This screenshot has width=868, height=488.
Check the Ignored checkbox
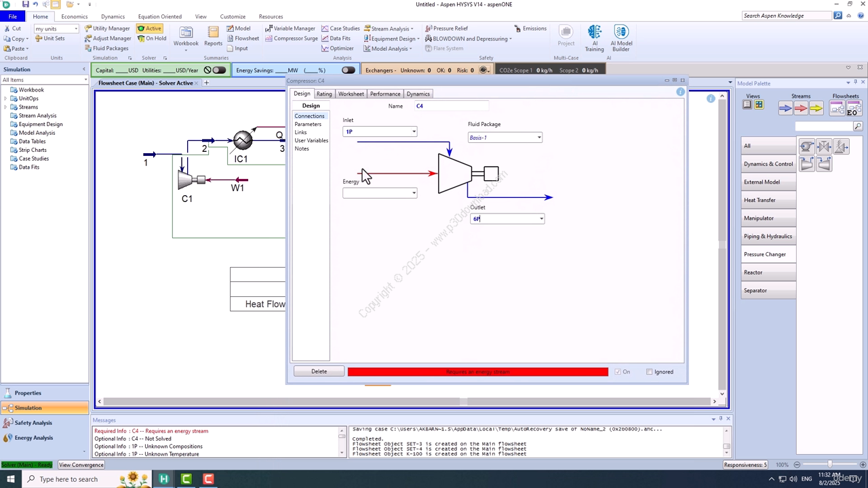tap(649, 371)
